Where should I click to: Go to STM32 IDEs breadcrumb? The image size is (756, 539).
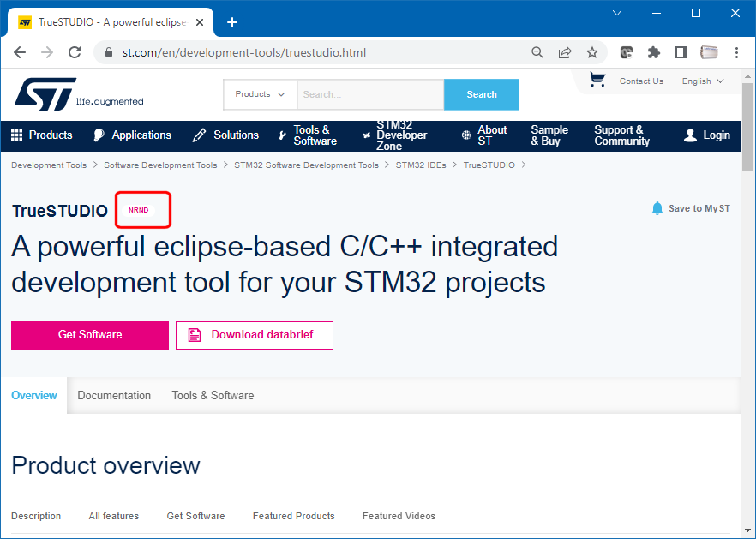tap(421, 165)
